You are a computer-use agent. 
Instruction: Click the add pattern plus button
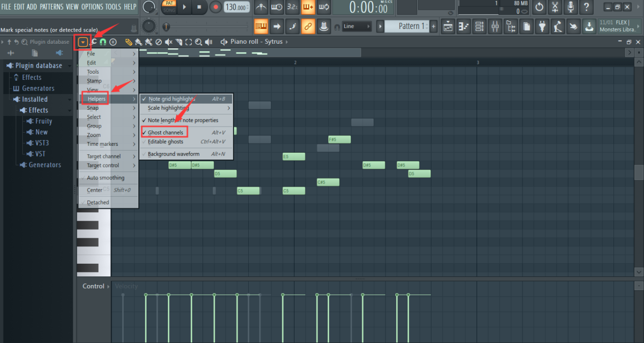[x=433, y=26]
